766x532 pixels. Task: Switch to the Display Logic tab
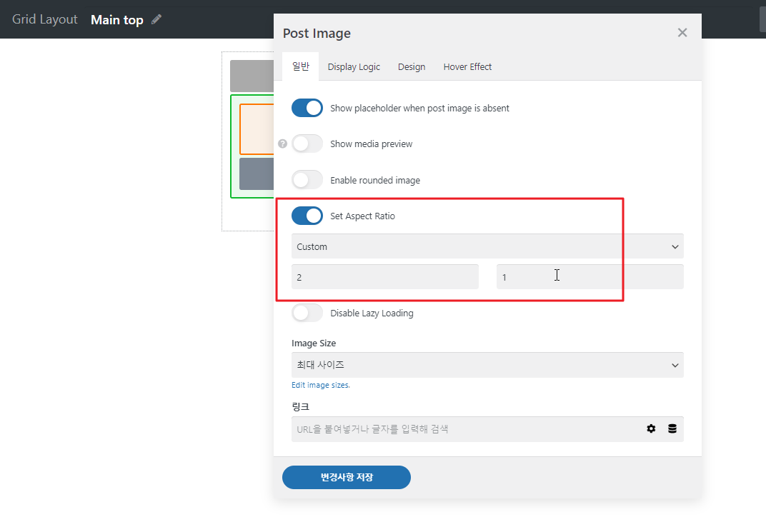[x=354, y=67]
